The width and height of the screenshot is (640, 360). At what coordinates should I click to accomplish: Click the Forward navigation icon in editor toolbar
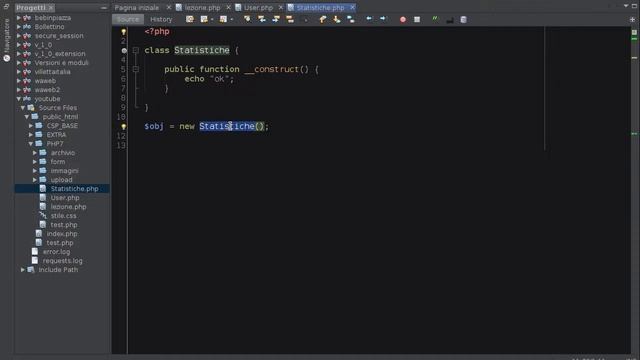pyautogui.click(x=223, y=19)
